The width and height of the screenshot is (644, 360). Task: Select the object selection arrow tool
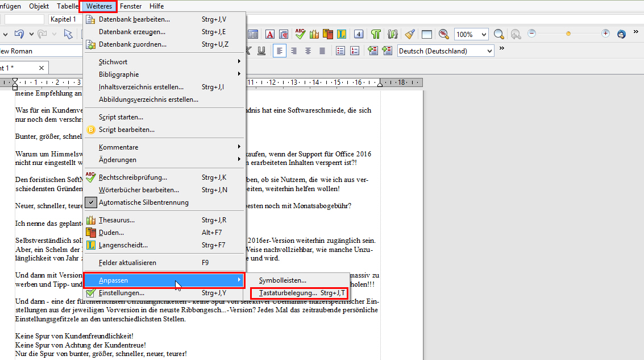(68, 34)
